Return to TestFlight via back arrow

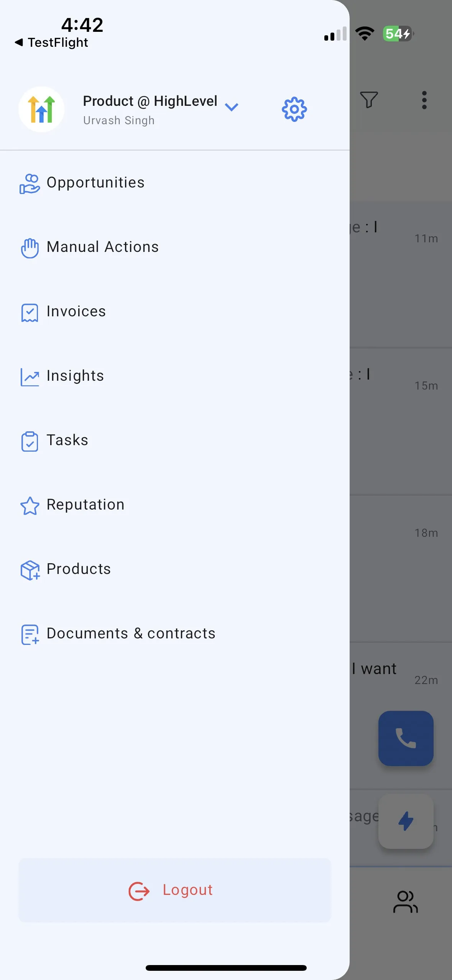point(51,42)
